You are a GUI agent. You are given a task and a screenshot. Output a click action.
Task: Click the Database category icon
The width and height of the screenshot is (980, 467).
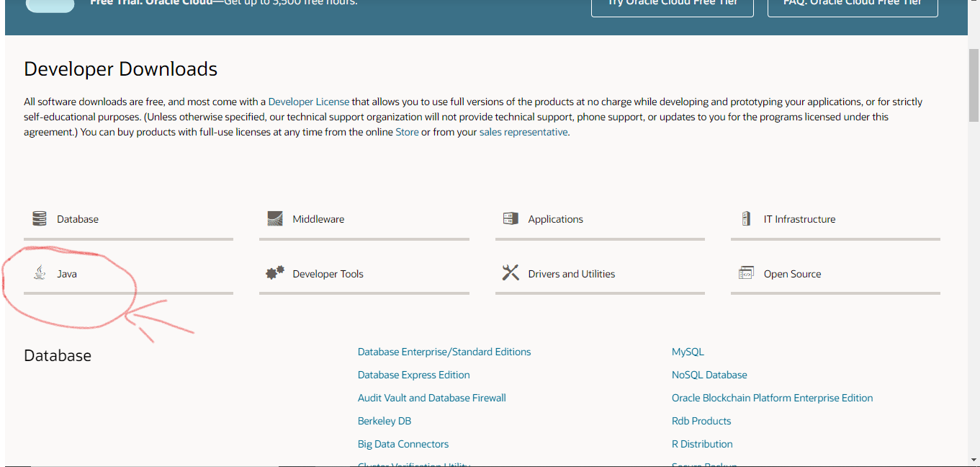(40, 219)
